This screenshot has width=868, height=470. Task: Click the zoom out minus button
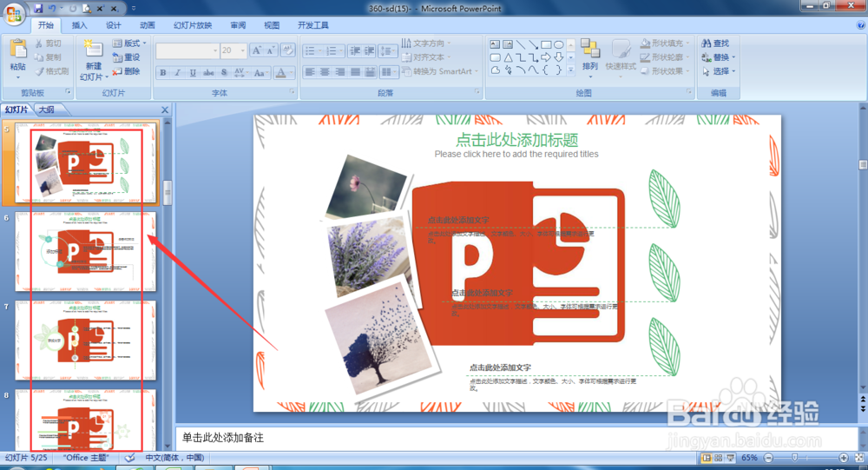[768, 458]
